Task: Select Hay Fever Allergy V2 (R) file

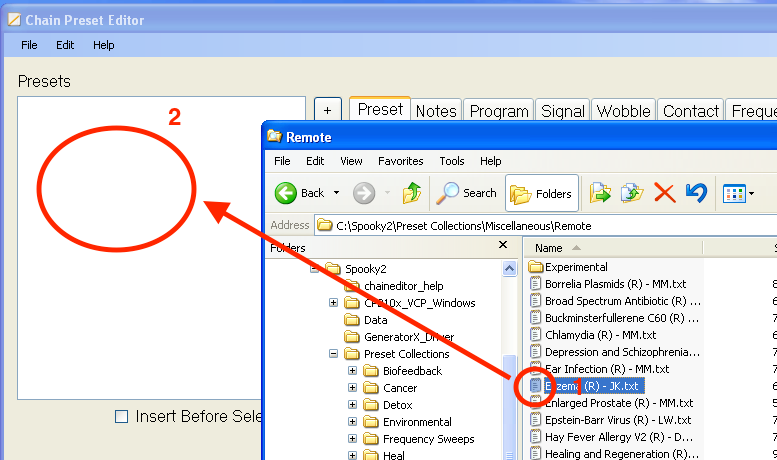Action: [619, 437]
